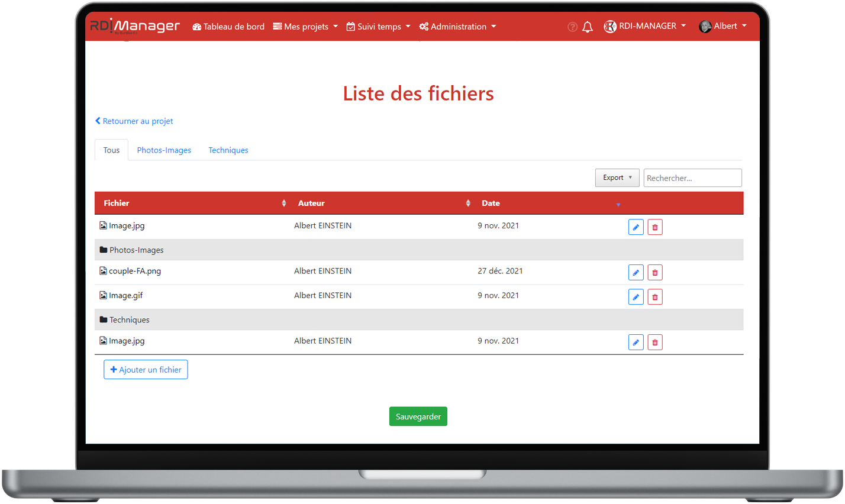Viewport: 845px width, 504px height.
Task: Click the notification bell icon
Action: click(x=587, y=27)
